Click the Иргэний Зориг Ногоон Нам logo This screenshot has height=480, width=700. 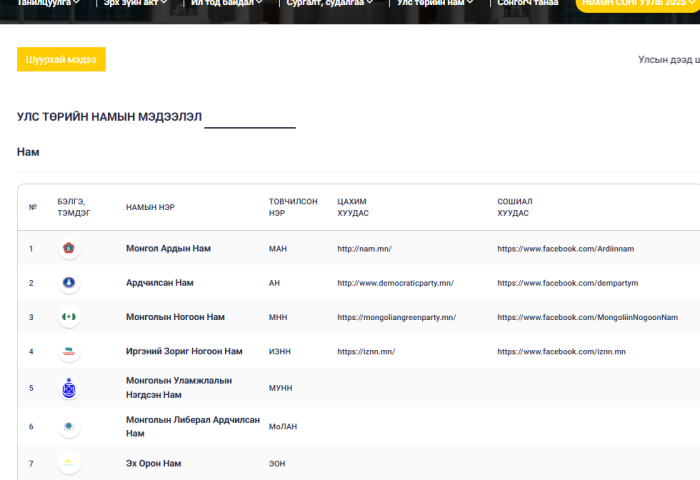69,352
